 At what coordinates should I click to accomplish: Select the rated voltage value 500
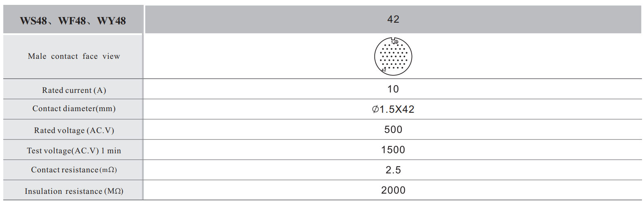[393, 130]
